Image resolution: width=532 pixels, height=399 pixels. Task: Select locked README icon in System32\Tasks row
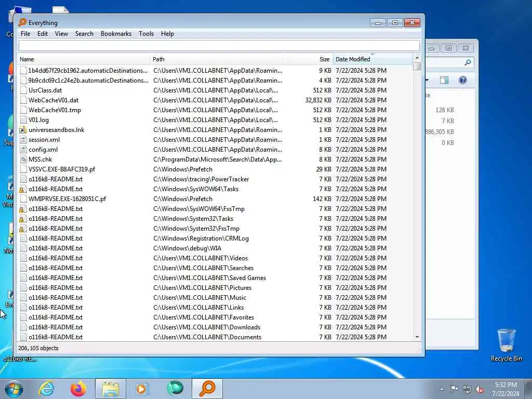(x=23, y=219)
